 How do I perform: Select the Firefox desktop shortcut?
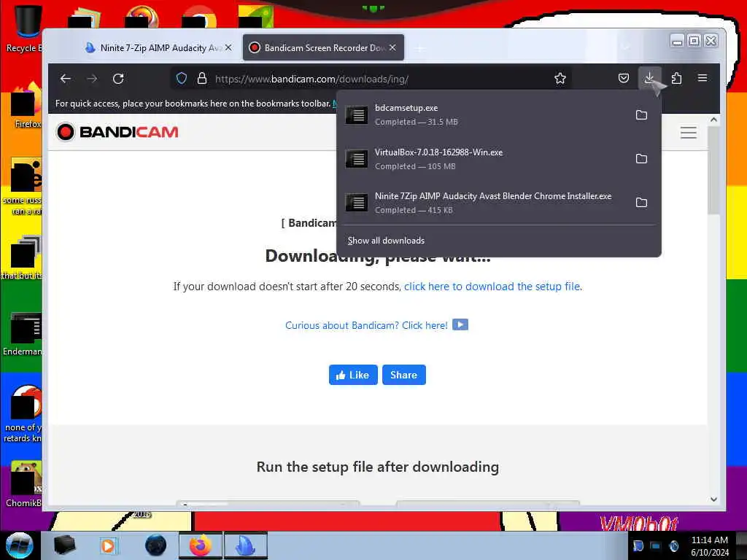click(26, 106)
